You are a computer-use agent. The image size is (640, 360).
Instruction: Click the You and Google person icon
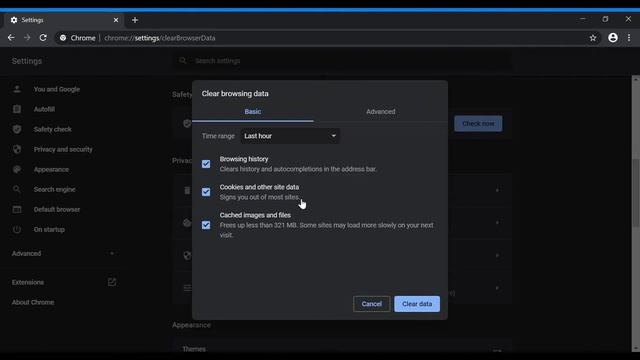click(x=17, y=89)
